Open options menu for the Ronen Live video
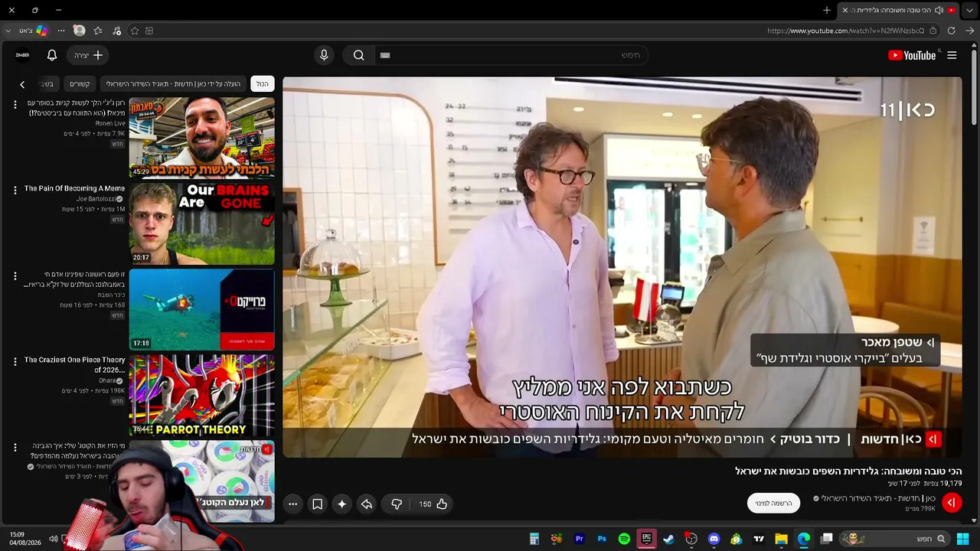980x551 pixels. point(15,105)
